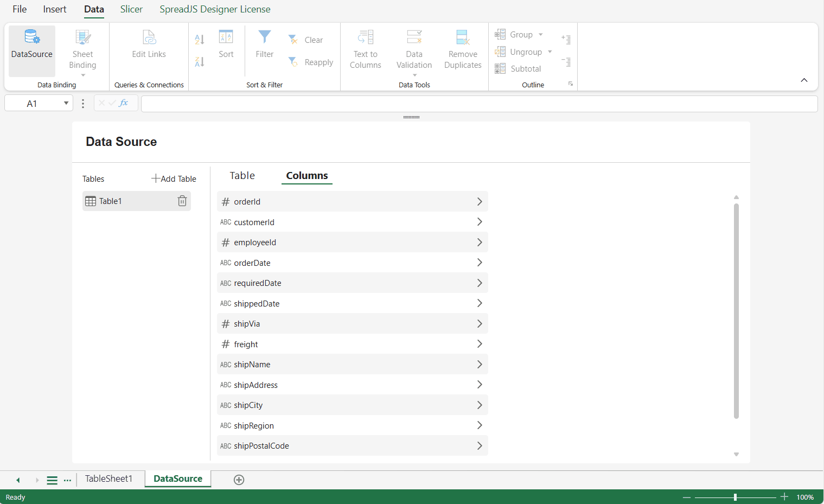Open Sheet Binding tool

pos(82,51)
